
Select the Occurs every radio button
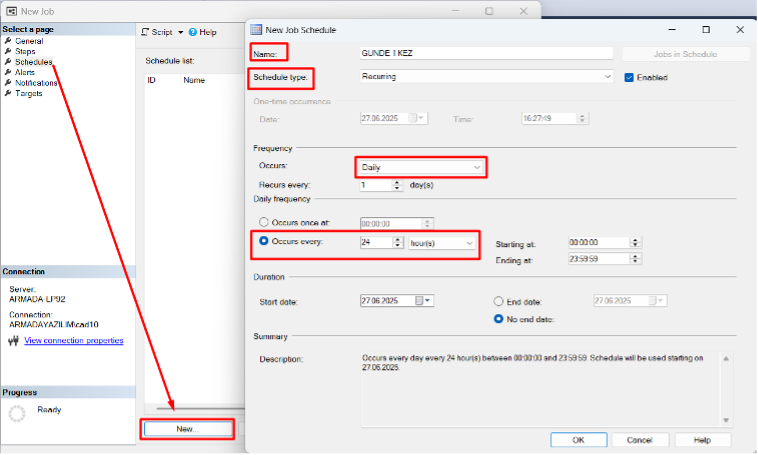pos(263,241)
